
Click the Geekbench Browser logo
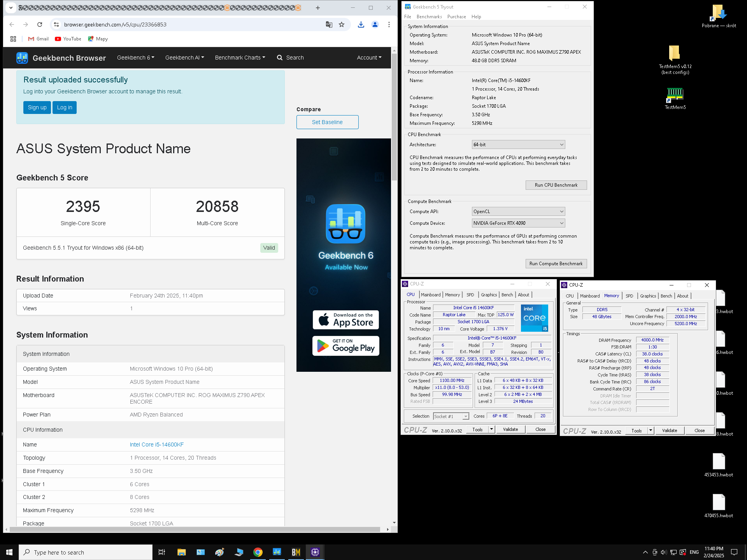(61, 58)
